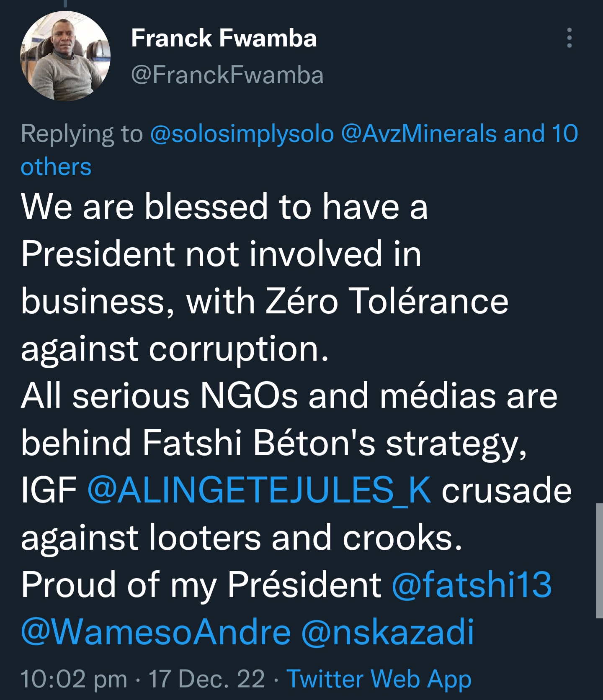Show the 'others' being replied to

[x=56, y=167]
